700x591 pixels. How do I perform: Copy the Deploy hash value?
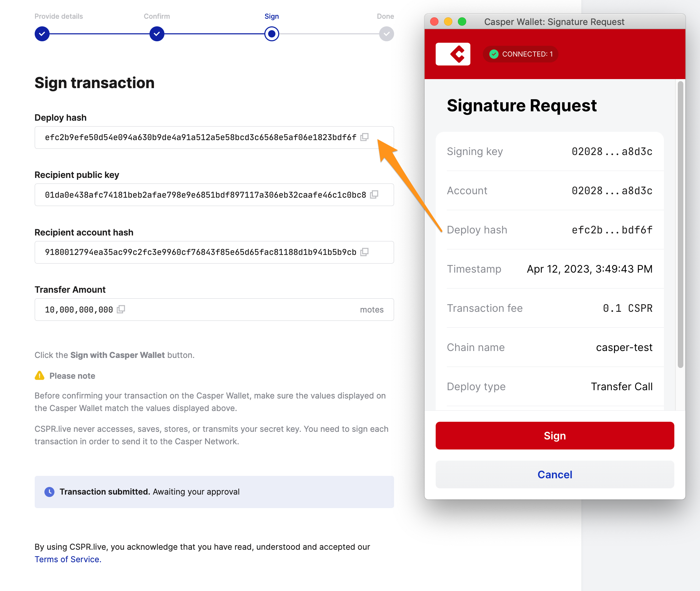click(364, 137)
